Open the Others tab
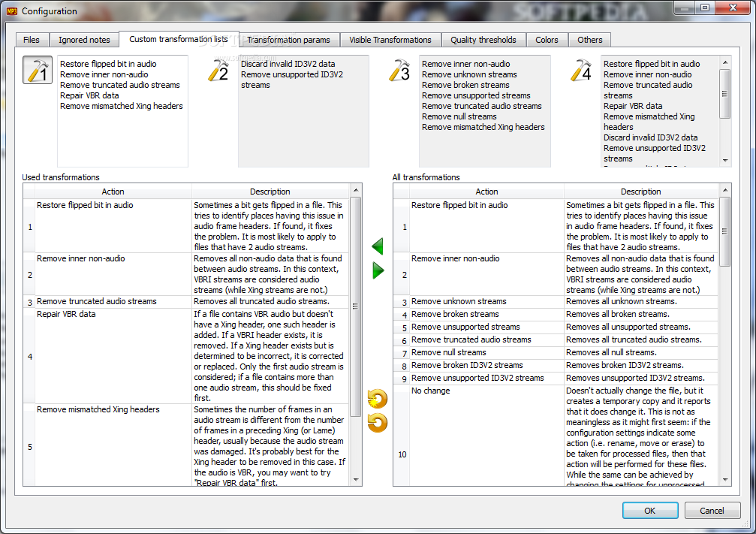Viewport: 756px width, 534px height. click(x=589, y=40)
